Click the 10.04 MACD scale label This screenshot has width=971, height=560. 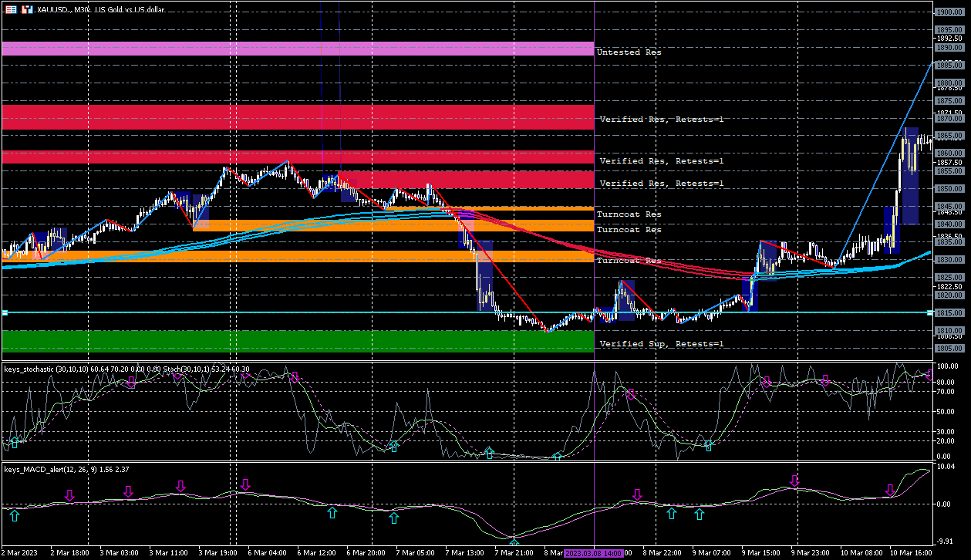pos(946,467)
